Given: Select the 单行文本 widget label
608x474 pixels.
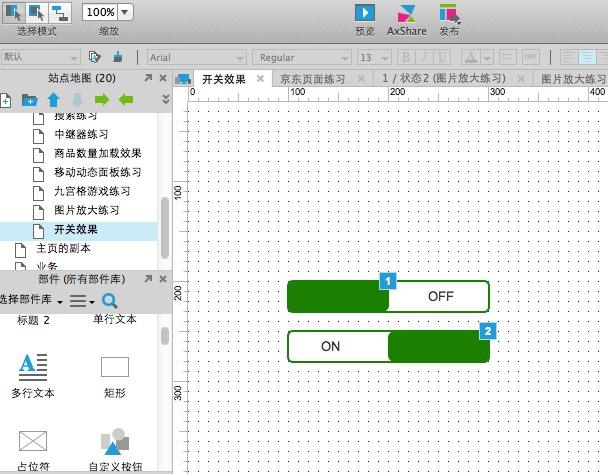Looking at the screenshot, I should coord(115,319).
